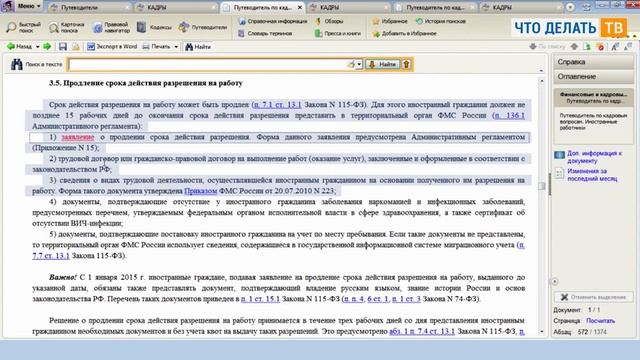The image size is (640, 360).
Task: Open link абз. 1 п. 7.4 ст. 13.1
Action: click(422, 331)
